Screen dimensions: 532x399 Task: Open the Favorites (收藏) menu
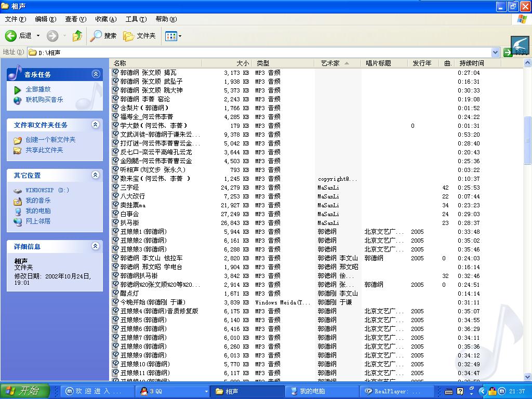pyautogui.click(x=105, y=19)
